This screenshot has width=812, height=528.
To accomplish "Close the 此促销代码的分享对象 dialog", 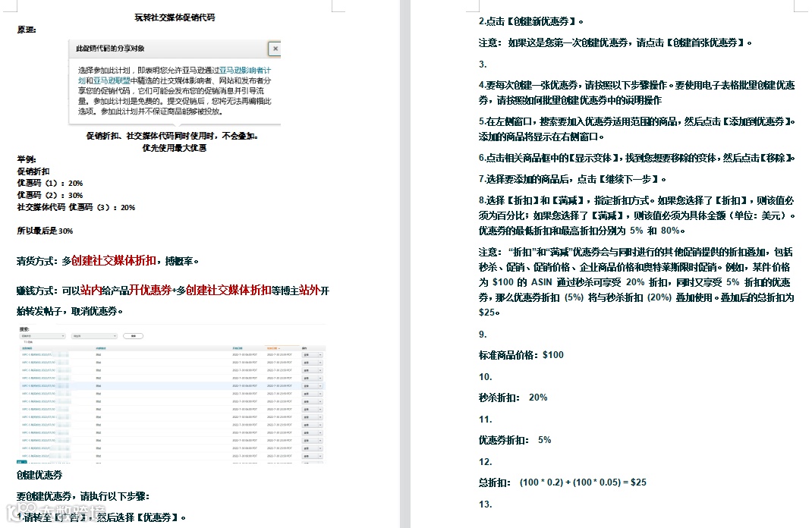I will (x=274, y=49).
